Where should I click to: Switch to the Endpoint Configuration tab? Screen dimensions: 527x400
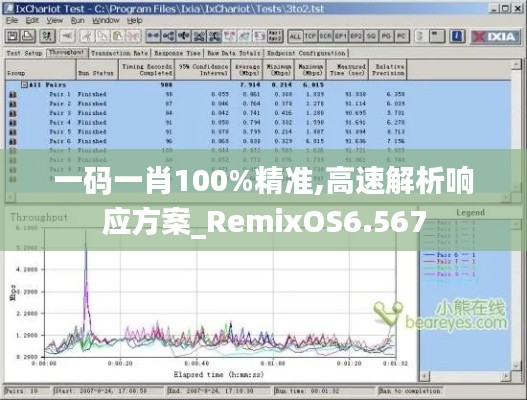tap(306, 53)
